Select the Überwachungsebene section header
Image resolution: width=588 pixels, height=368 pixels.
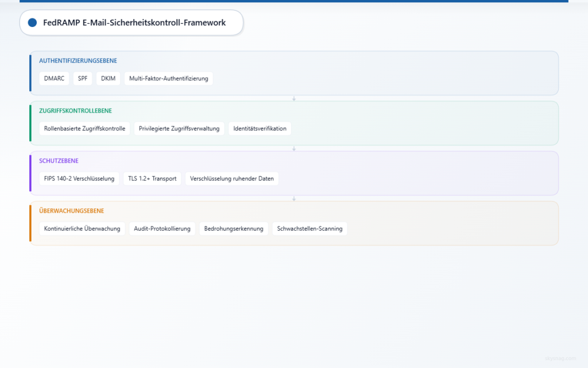tap(70, 210)
